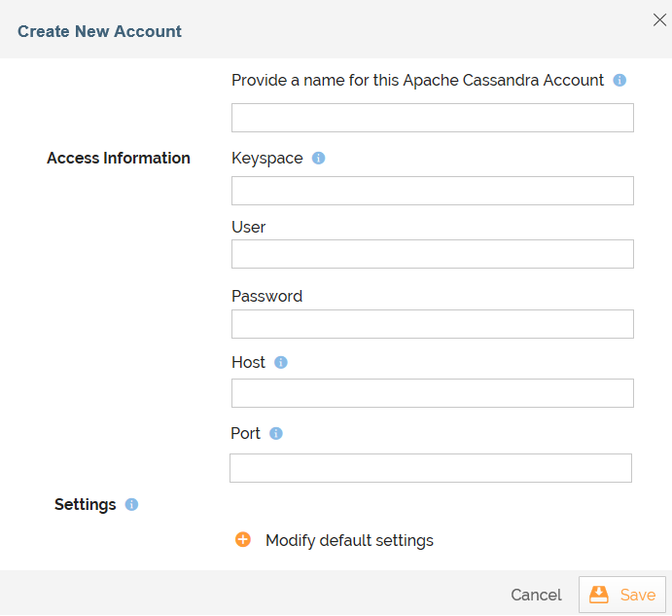672x616 pixels.
Task: Focus the Apache Cassandra account name field
Action: click(433, 118)
